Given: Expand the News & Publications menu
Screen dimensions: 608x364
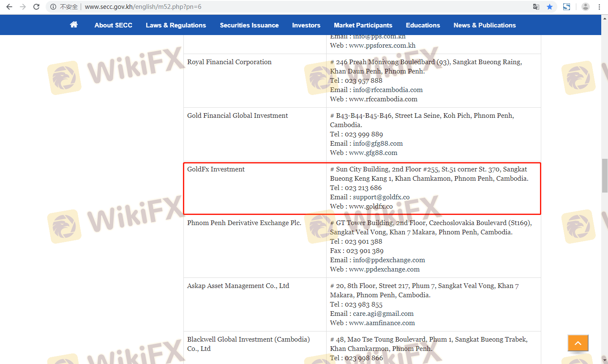Looking at the screenshot, I should coord(485,25).
